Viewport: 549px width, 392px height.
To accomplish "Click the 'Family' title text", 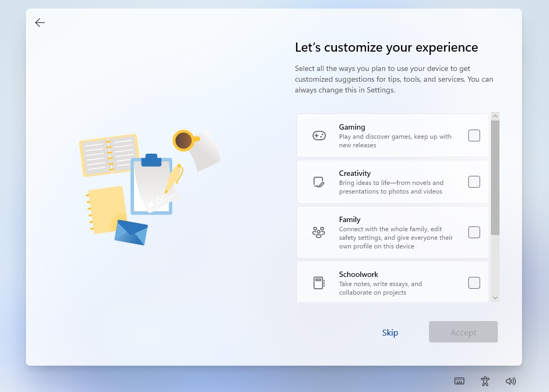I will point(349,219).
